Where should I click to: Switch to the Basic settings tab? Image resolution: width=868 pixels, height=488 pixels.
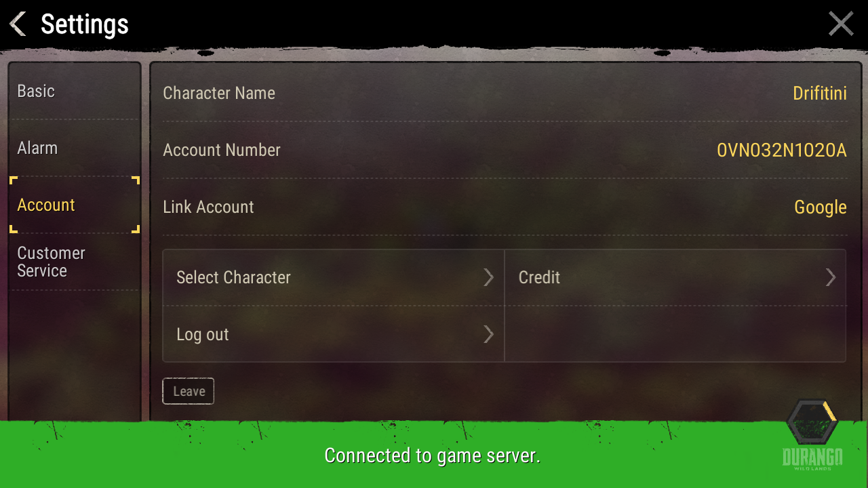(x=75, y=91)
